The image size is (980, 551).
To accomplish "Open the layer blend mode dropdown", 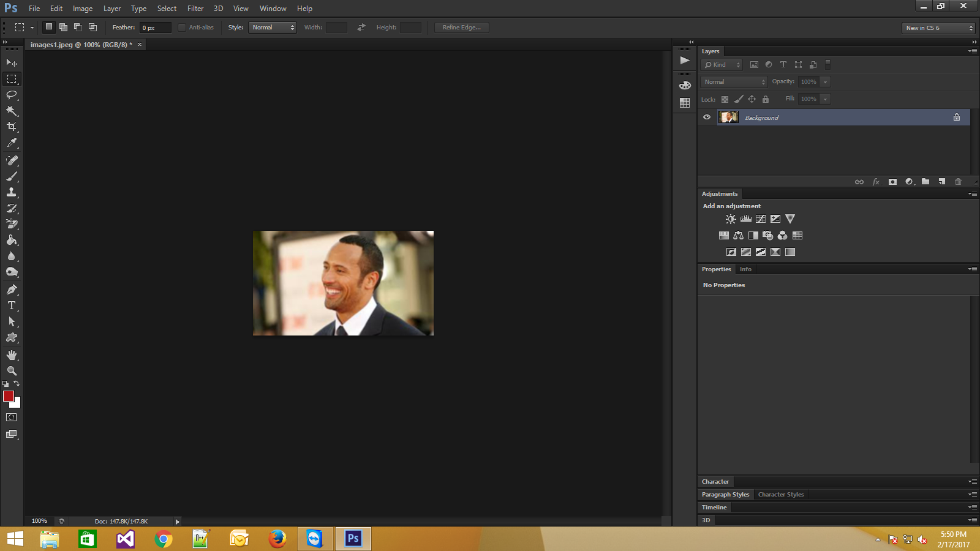I will [x=734, y=81].
